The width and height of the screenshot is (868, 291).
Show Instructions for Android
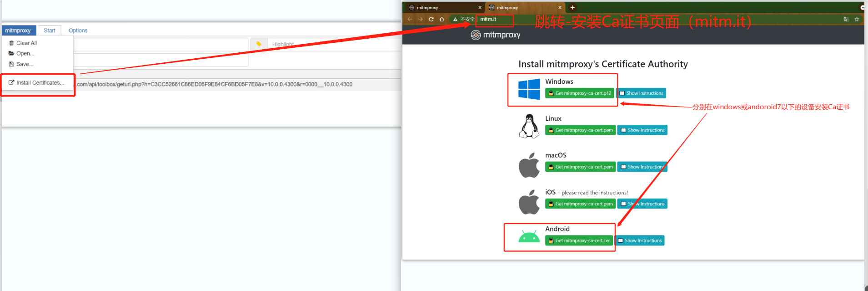point(639,240)
